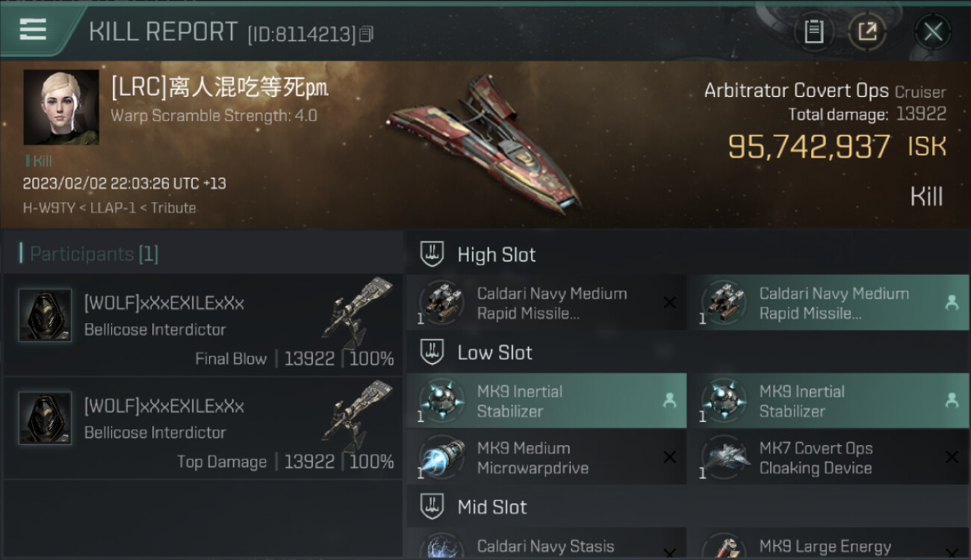Viewport: 971px width, 560px height.
Task: Share the kill report externally
Action: click(x=866, y=32)
